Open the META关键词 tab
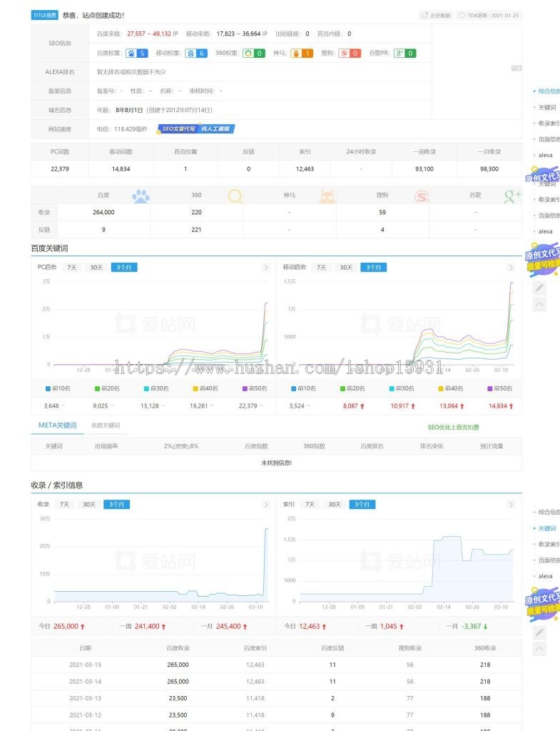The image size is (560, 731). coord(57,425)
